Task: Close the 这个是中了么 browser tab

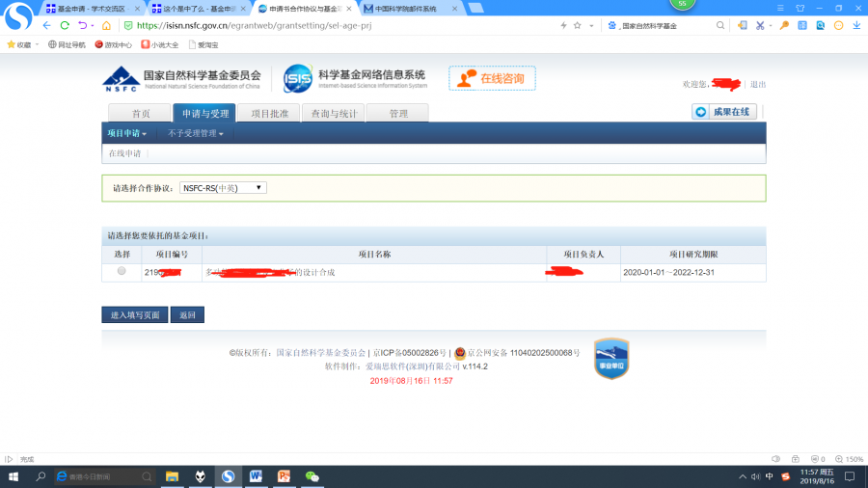Action: pos(243,9)
